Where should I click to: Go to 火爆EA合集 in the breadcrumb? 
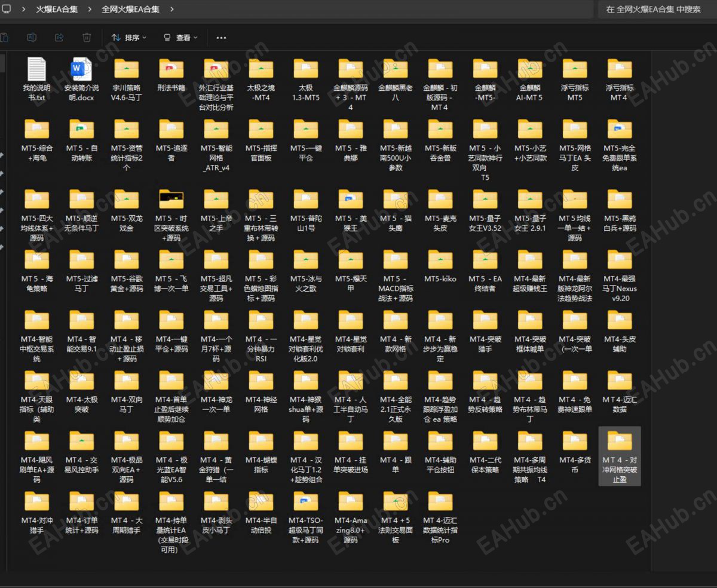pos(57,9)
